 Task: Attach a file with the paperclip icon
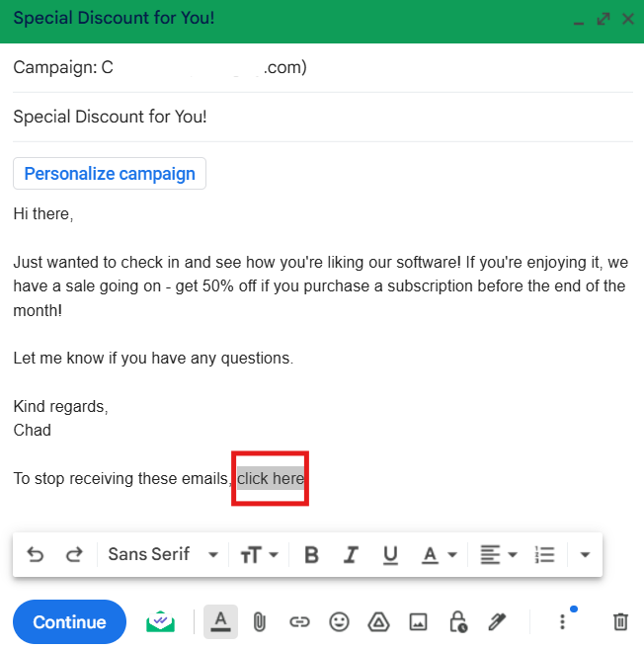click(x=259, y=621)
